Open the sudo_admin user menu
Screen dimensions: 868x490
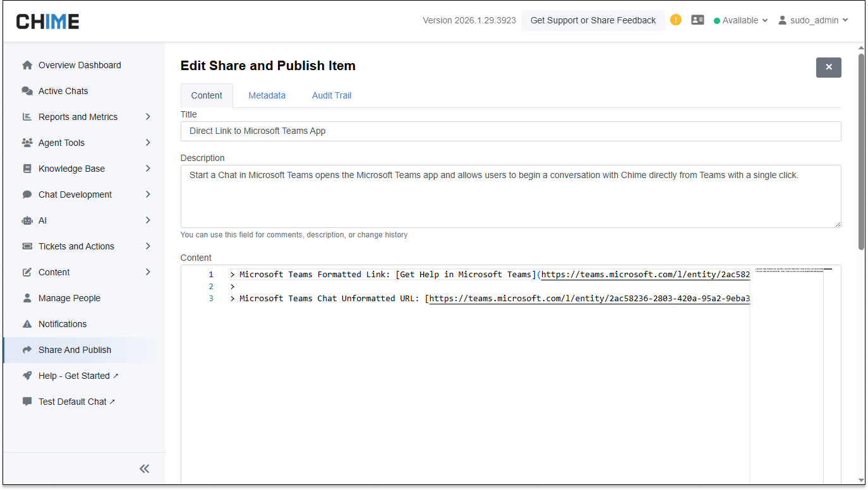click(812, 20)
